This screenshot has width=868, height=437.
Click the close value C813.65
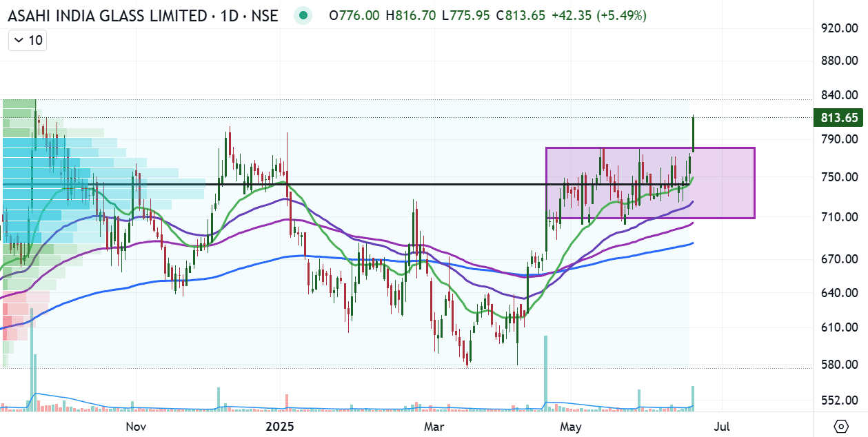(521, 15)
